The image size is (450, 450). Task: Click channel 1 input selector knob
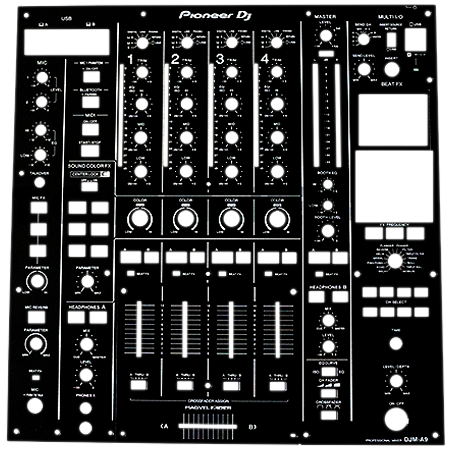pyautogui.click(x=142, y=43)
